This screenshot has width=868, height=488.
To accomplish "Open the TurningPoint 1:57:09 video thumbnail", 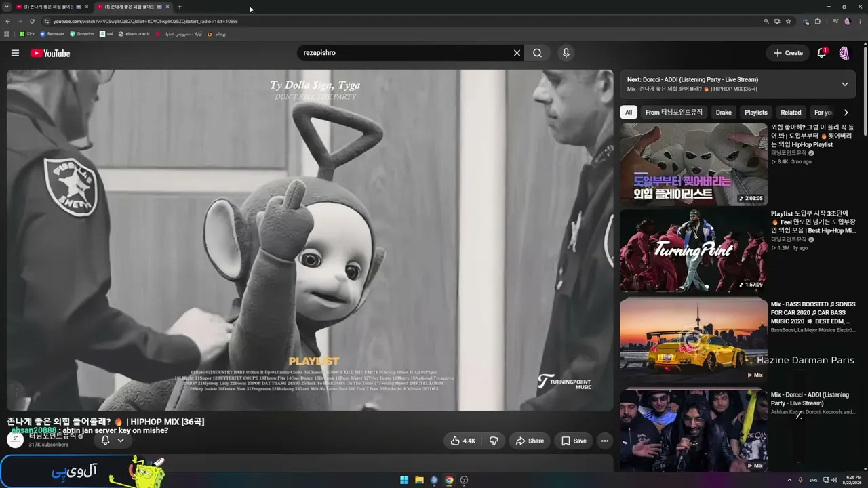I will (694, 250).
